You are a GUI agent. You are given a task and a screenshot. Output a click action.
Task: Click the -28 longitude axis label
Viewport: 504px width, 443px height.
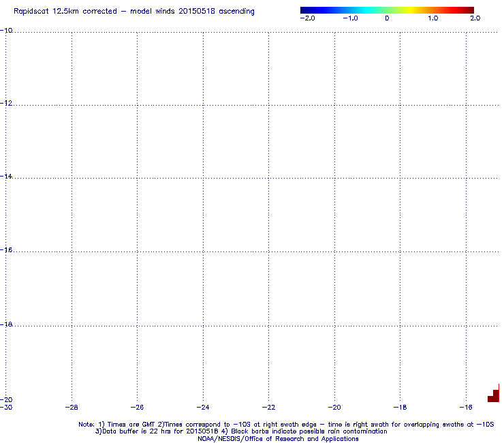72,408
